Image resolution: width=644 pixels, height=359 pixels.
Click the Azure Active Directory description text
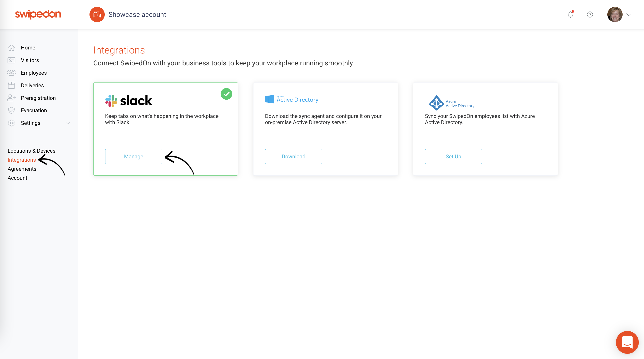click(x=480, y=119)
